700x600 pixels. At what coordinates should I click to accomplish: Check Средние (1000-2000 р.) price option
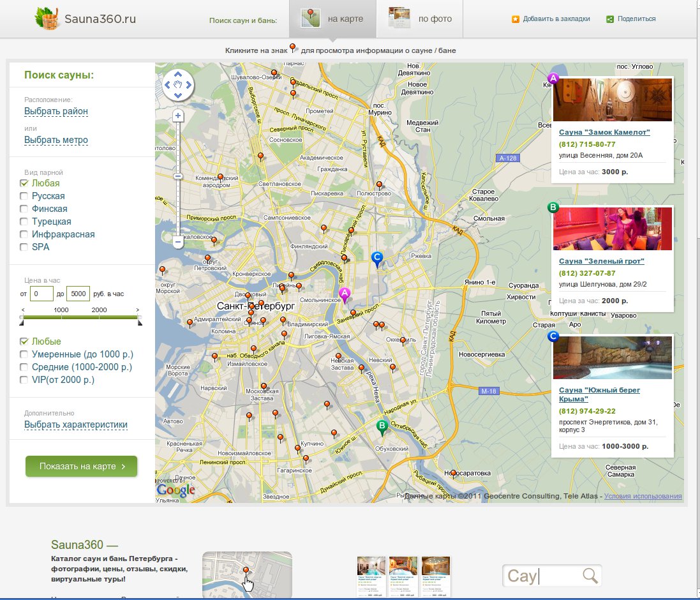pyautogui.click(x=24, y=367)
